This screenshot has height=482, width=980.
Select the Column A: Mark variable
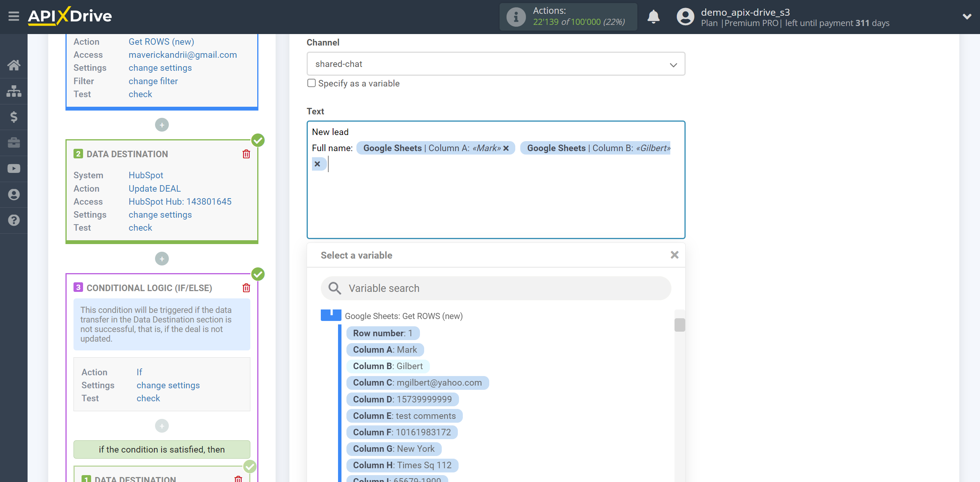[385, 349]
